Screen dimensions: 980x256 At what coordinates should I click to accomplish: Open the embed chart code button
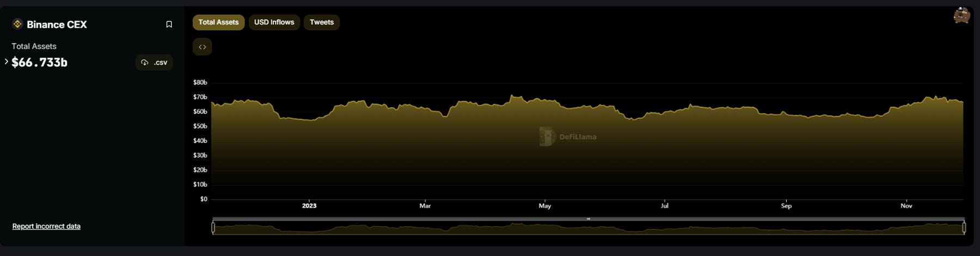202,47
